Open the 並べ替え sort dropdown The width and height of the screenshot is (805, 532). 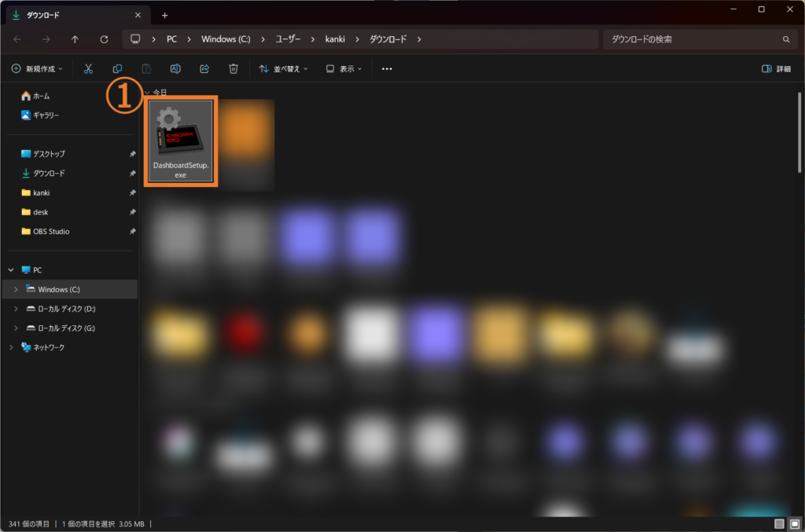[x=284, y=69]
